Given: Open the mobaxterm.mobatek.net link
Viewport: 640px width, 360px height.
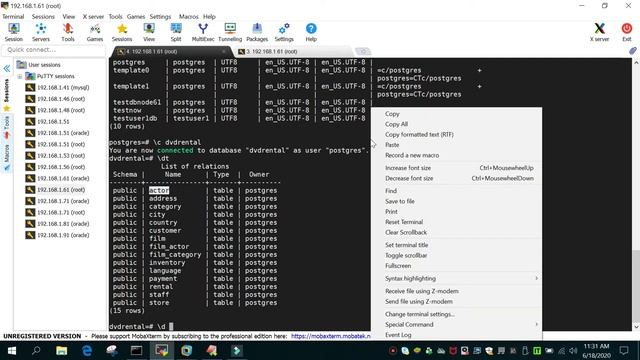Looking at the screenshot, I should point(331,336).
